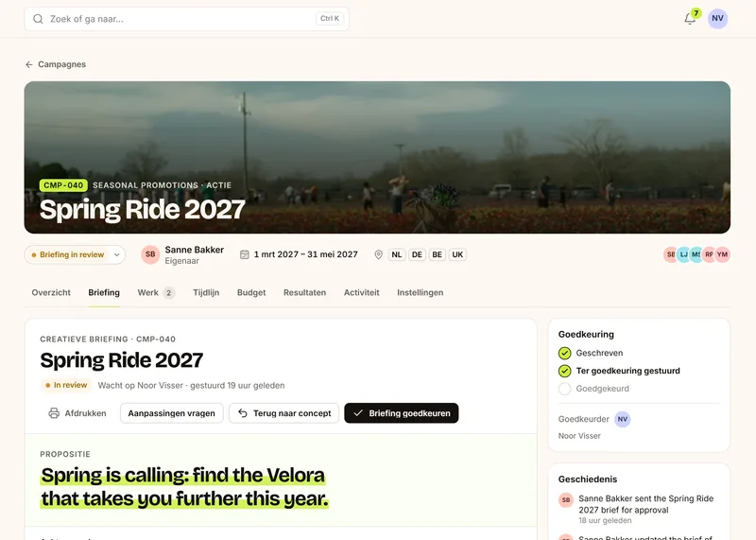Click the DE market tag
The width and height of the screenshot is (756, 540).
[417, 254]
